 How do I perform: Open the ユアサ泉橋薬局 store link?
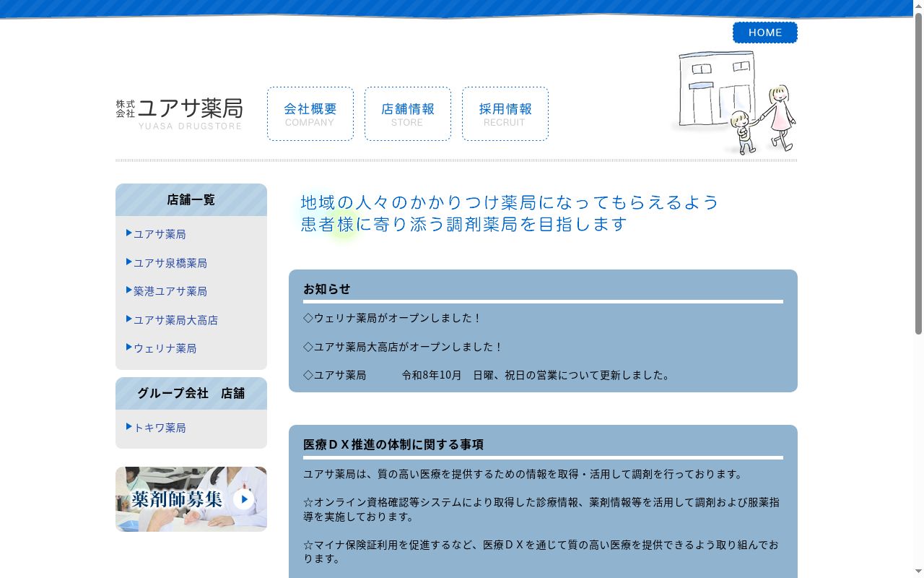(170, 263)
